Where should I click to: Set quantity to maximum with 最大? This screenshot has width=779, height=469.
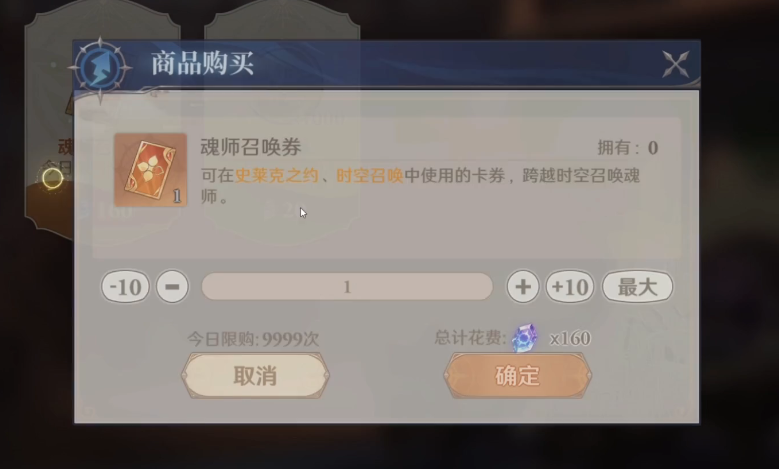(x=637, y=287)
